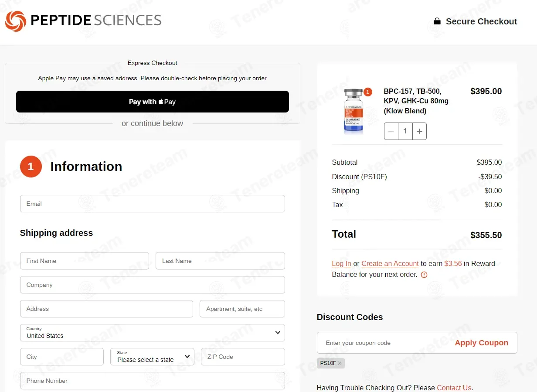The width and height of the screenshot is (537, 392).
Task: Open the Log In link
Action: (x=341, y=263)
